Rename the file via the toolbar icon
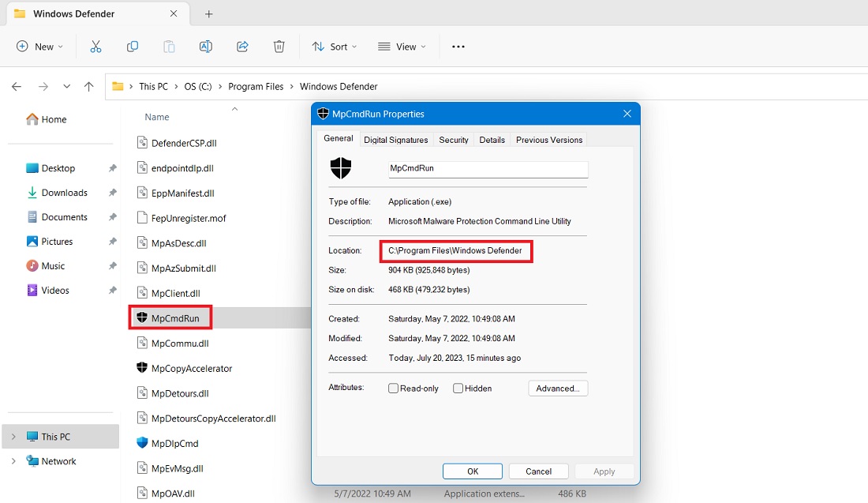Screen dimensions: 868x503 point(205,47)
